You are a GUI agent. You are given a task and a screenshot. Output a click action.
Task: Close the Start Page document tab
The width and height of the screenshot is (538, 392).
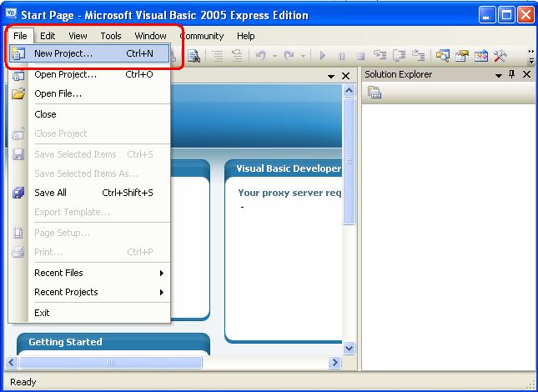[346, 76]
